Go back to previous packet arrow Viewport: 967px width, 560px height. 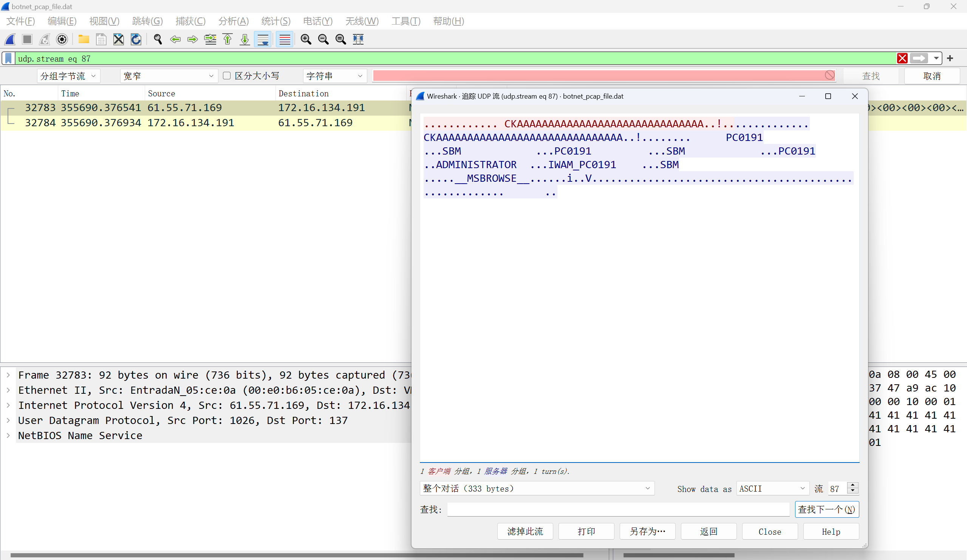pyautogui.click(x=175, y=39)
